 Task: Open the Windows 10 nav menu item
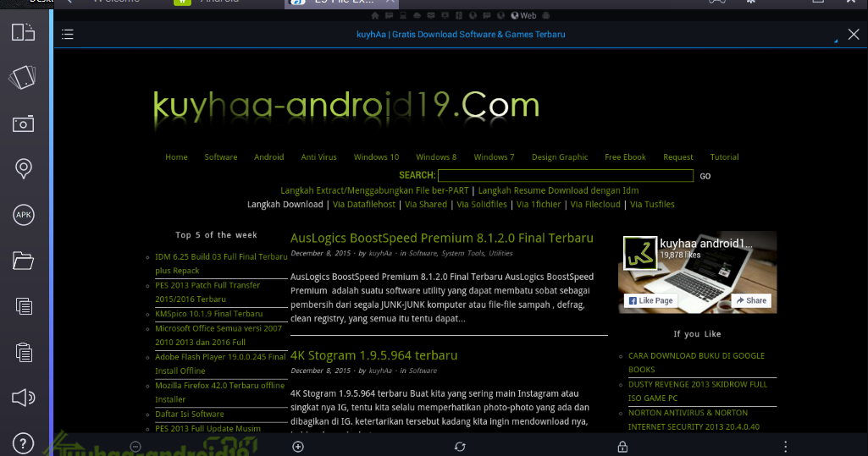point(377,157)
